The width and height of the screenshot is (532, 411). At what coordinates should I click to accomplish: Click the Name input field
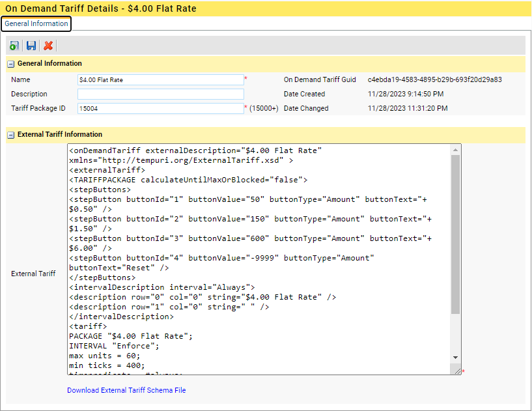(x=160, y=79)
